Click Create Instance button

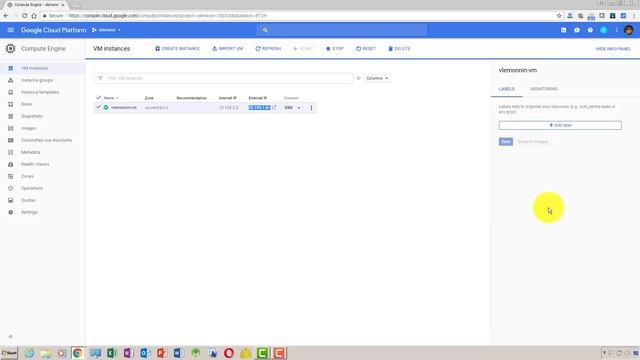tap(177, 49)
